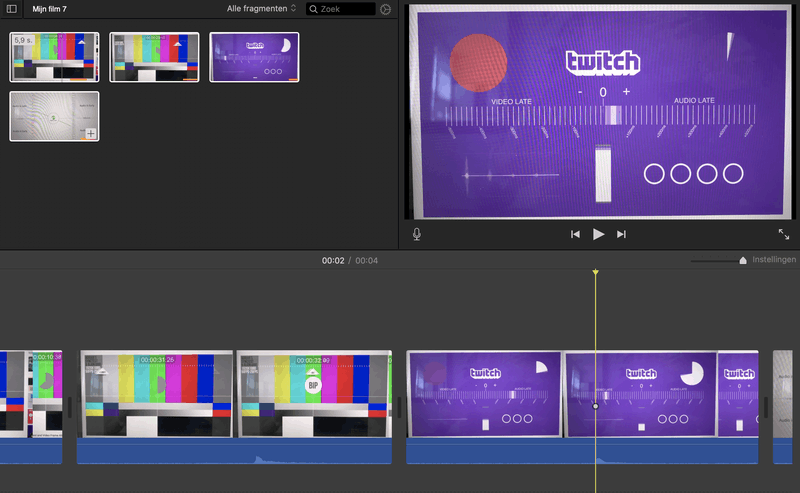The image size is (800, 493).
Task: Click the viewer preview image
Action: click(x=601, y=111)
